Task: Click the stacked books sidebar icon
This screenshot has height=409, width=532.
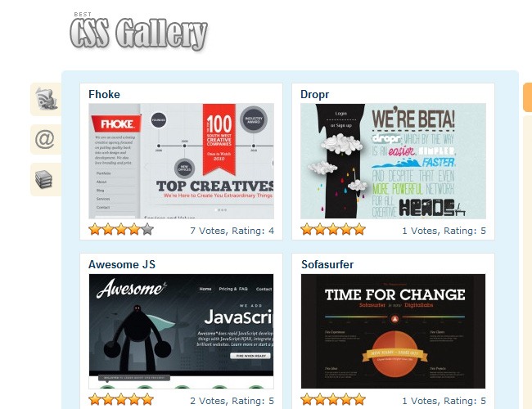Action: [46, 179]
